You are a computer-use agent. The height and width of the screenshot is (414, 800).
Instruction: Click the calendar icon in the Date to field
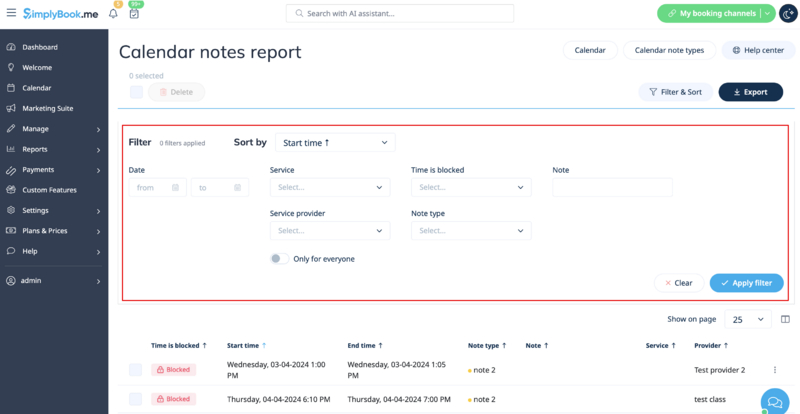(237, 187)
